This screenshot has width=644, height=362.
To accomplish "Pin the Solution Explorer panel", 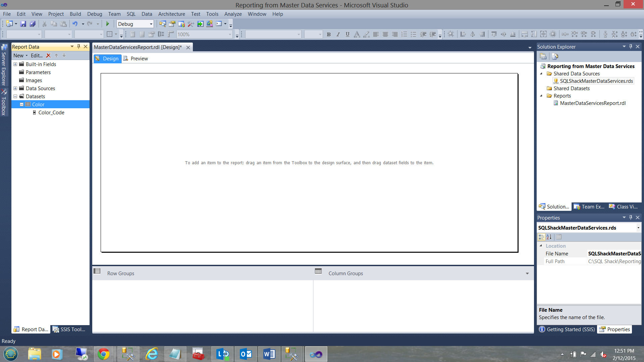I will [631, 47].
